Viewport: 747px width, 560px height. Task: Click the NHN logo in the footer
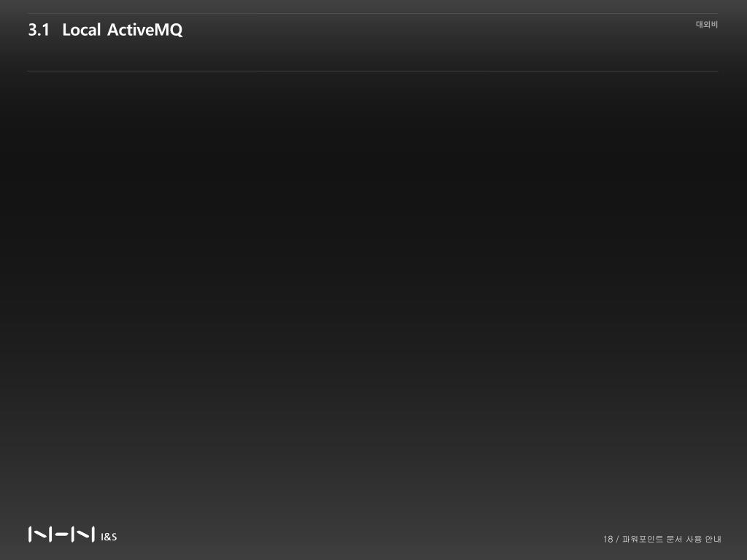(x=61, y=534)
